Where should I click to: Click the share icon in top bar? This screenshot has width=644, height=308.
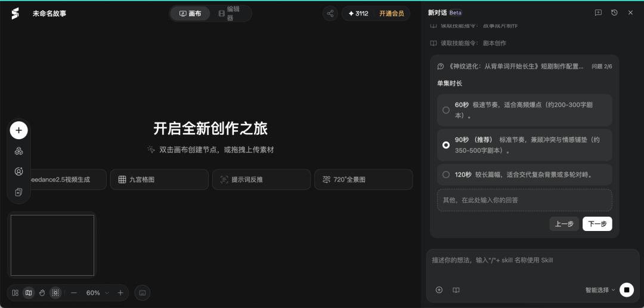click(330, 13)
